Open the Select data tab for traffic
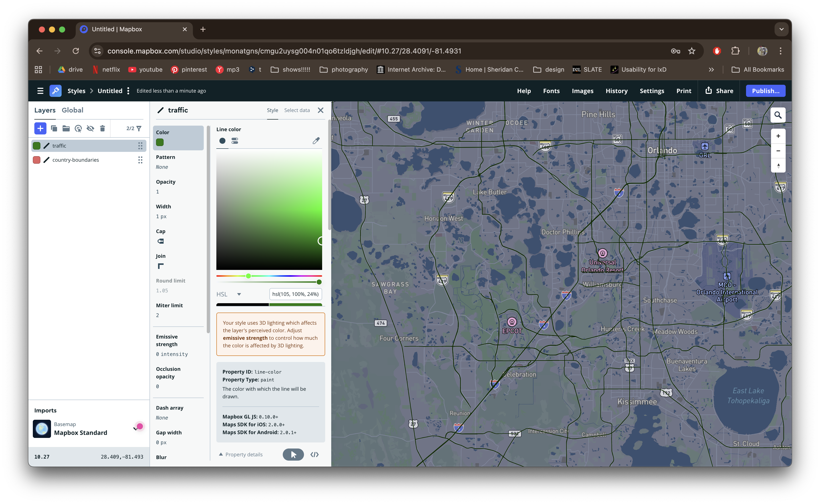820x504 pixels. 297,110
